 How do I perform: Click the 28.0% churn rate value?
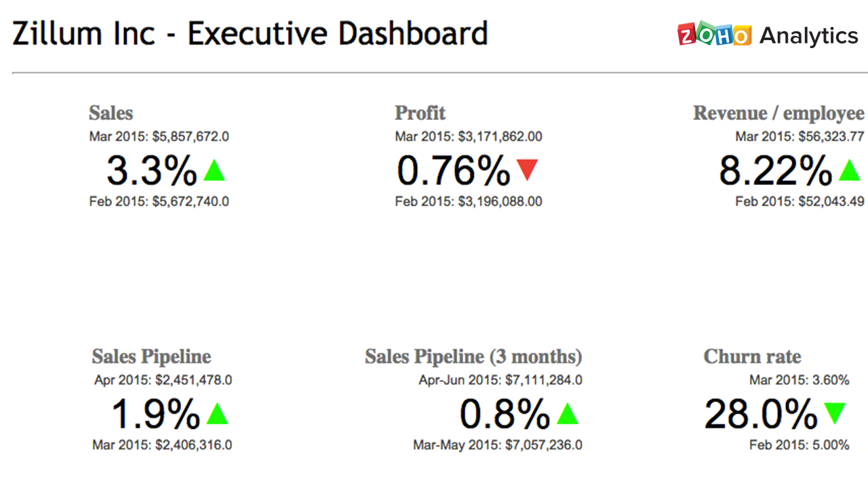coord(761,413)
